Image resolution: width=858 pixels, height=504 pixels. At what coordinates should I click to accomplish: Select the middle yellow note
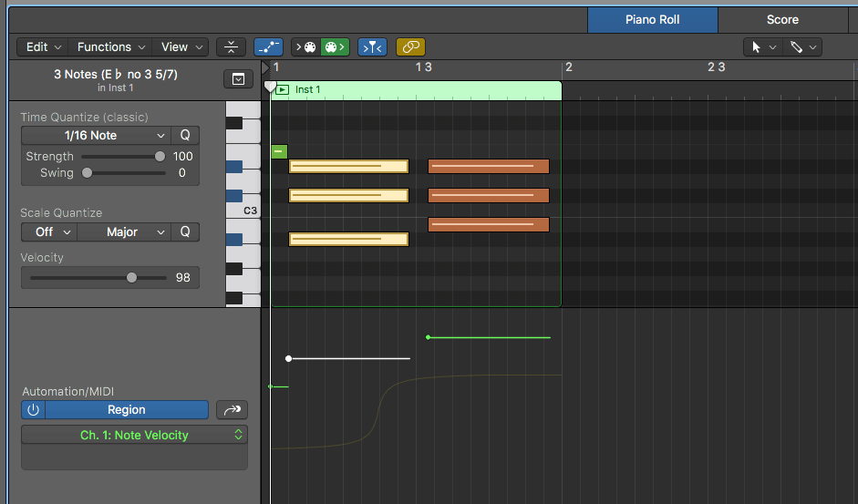click(x=348, y=195)
